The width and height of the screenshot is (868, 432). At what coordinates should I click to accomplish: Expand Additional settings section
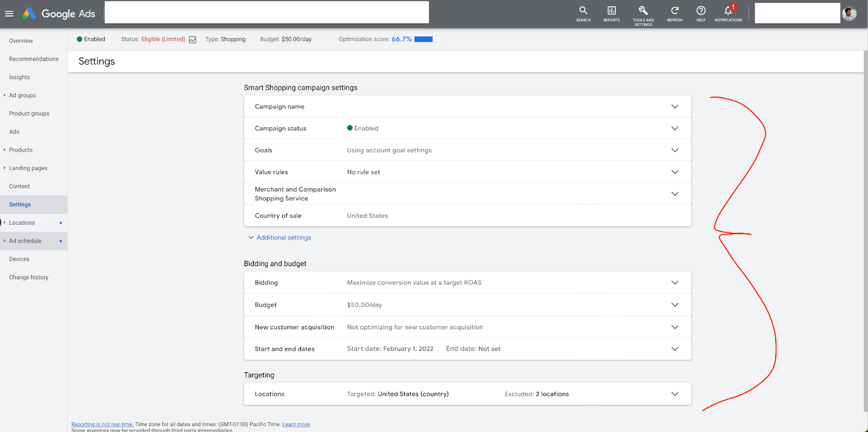coord(283,238)
